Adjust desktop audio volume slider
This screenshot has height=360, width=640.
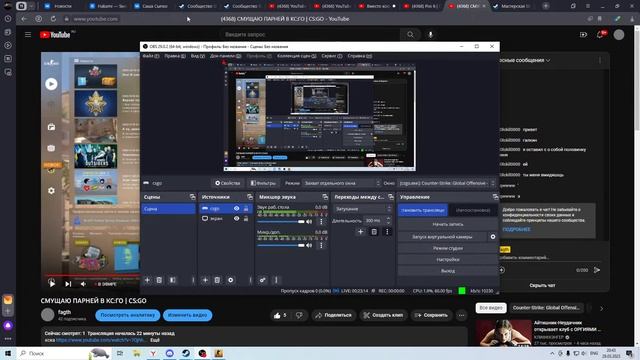281,222
